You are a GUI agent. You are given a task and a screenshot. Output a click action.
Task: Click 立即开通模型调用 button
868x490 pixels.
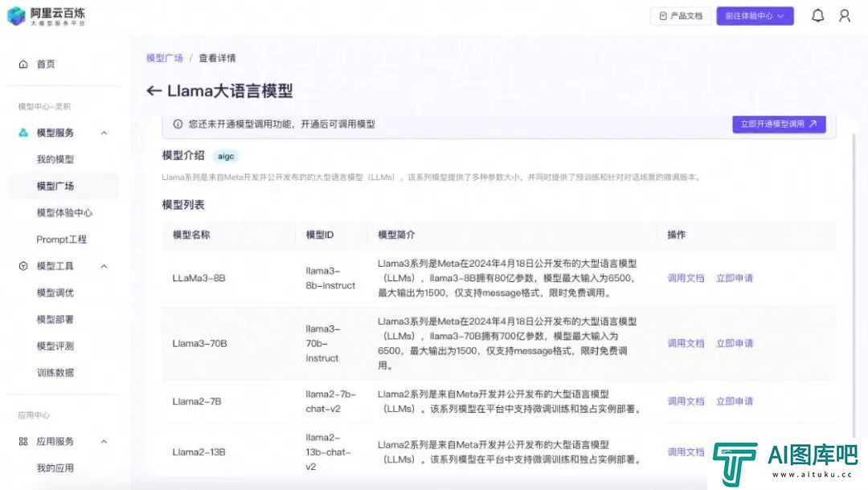coord(778,124)
